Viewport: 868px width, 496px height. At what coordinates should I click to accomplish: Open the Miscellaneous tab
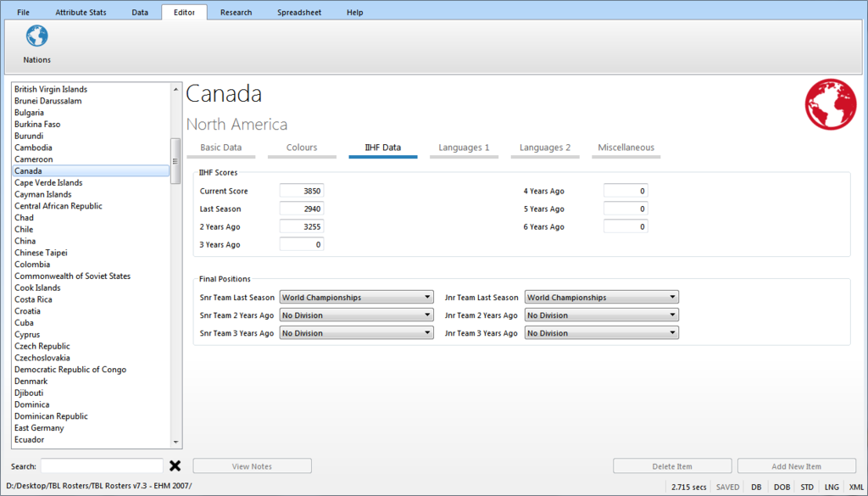(x=626, y=149)
